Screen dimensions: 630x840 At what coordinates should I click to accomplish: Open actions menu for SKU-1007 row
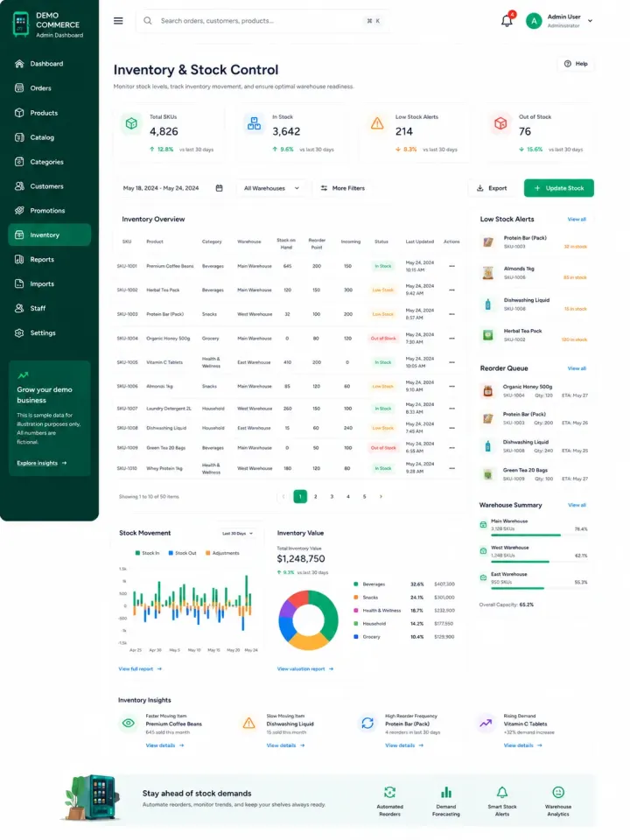pos(452,409)
